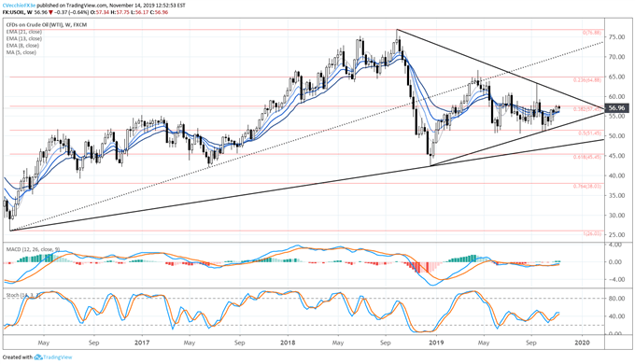The width and height of the screenshot is (635, 364).
Task: Select the EMA (8, close) indicator legend
Action: tap(22, 46)
